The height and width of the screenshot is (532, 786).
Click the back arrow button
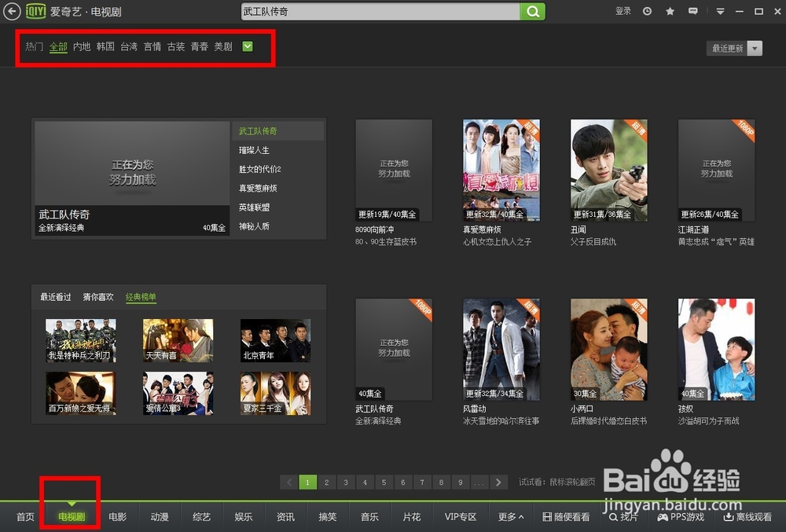[12, 11]
